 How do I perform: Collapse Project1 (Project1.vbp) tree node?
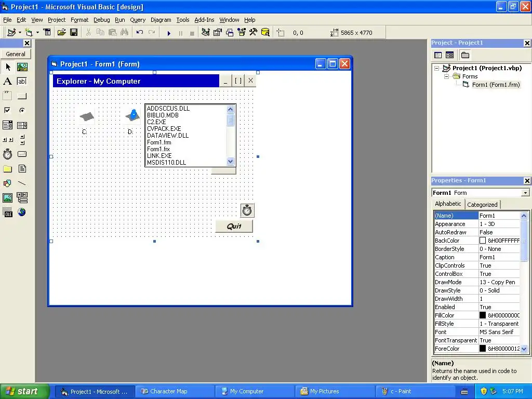click(x=437, y=68)
